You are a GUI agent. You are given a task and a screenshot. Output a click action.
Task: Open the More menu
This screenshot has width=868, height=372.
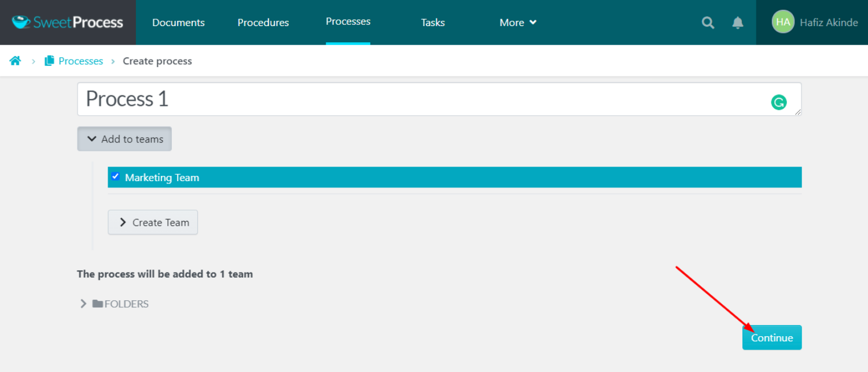coord(518,23)
